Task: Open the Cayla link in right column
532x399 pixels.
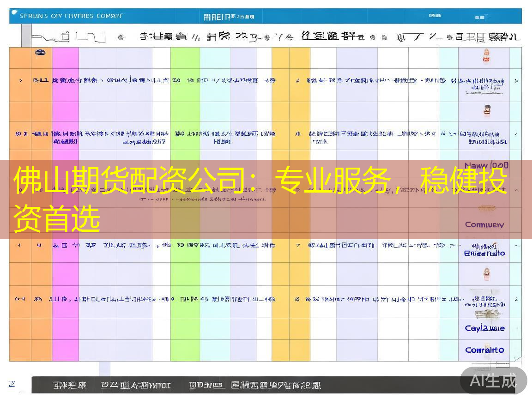Action: pos(484,328)
